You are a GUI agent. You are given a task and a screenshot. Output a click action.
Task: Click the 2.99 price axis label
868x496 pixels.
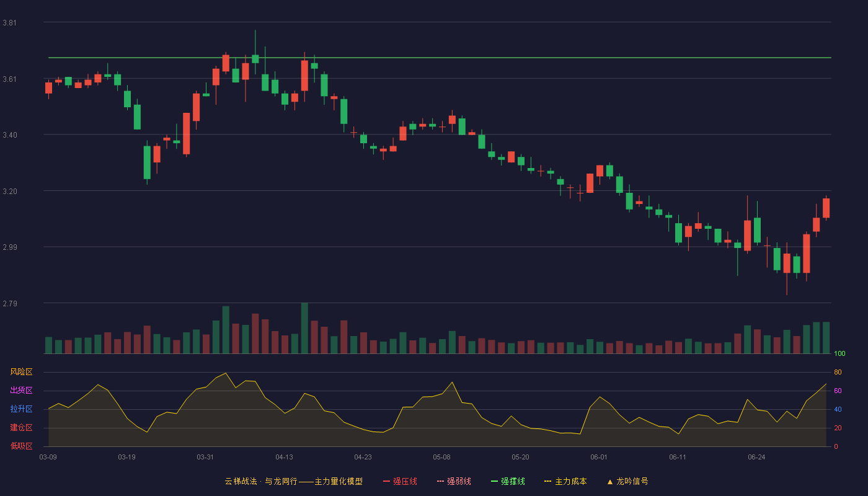(x=9, y=247)
